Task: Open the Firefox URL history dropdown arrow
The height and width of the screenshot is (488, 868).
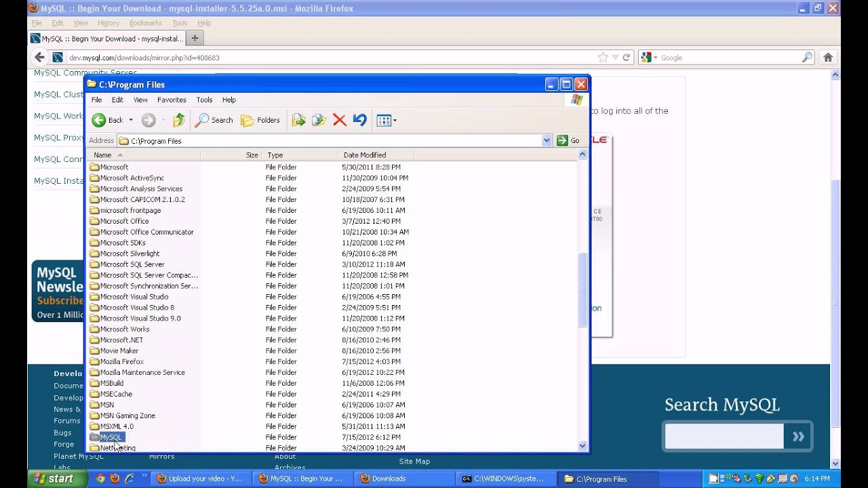Action: tap(615, 58)
